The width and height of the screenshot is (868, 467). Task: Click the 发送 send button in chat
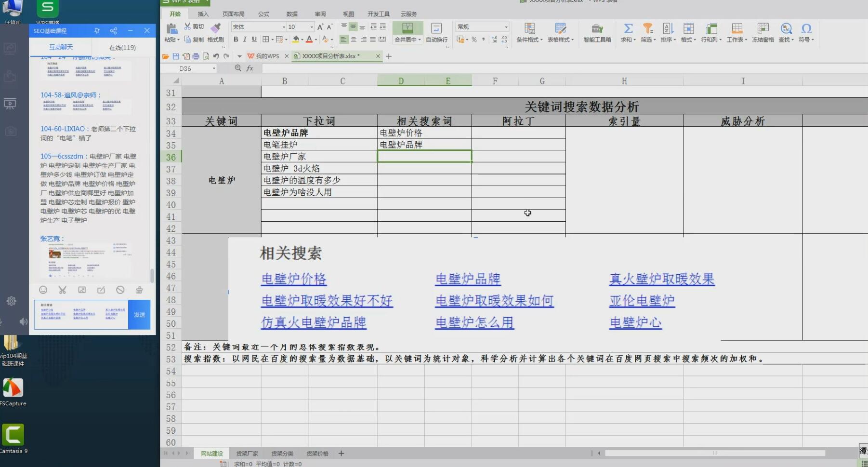pyautogui.click(x=139, y=315)
